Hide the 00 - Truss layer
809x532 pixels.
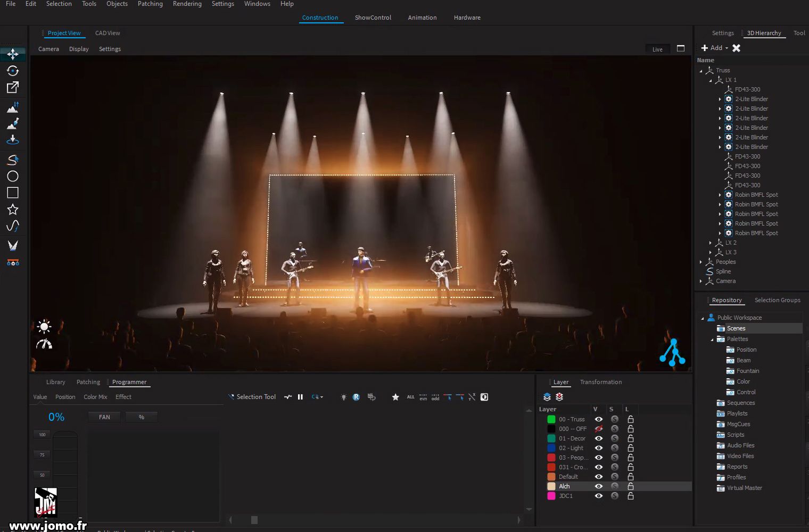click(598, 419)
